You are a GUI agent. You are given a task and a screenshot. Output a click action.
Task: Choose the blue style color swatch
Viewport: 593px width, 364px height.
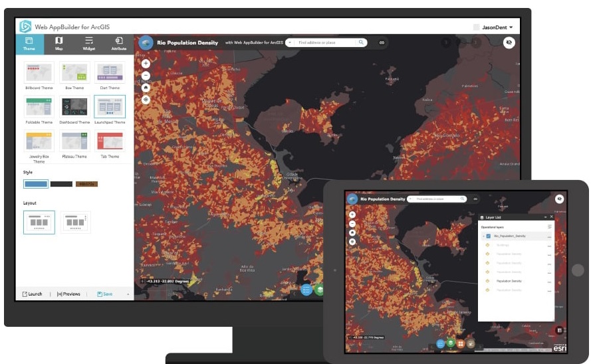click(x=36, y=184)
